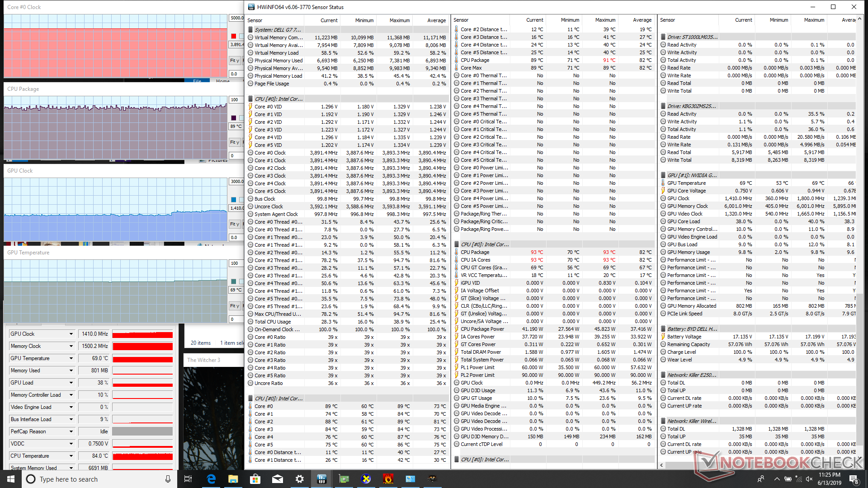Expand the CPU Temperature dropdown
The width and height of the screenshot is (868, 488).
71,456
